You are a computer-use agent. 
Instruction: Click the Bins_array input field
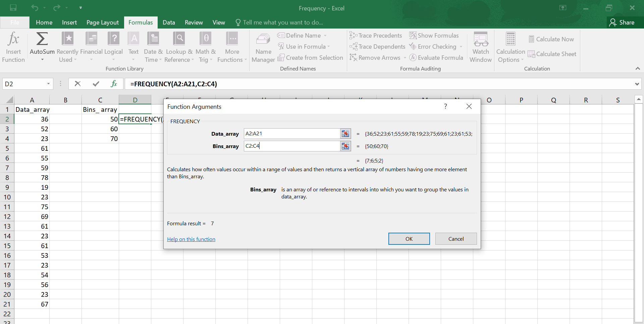point(292,146)
